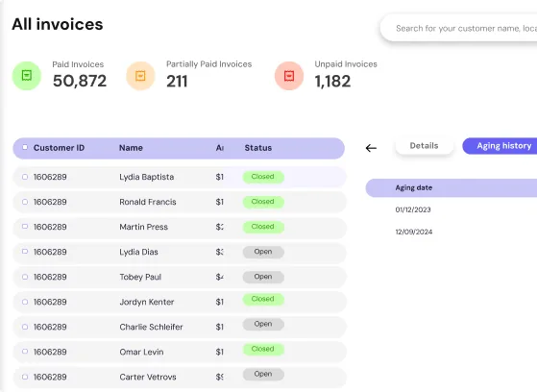This screenshot has height=392, width=537.
Task: Check the box for Ronald Francis row
Action: pos(25,202)
